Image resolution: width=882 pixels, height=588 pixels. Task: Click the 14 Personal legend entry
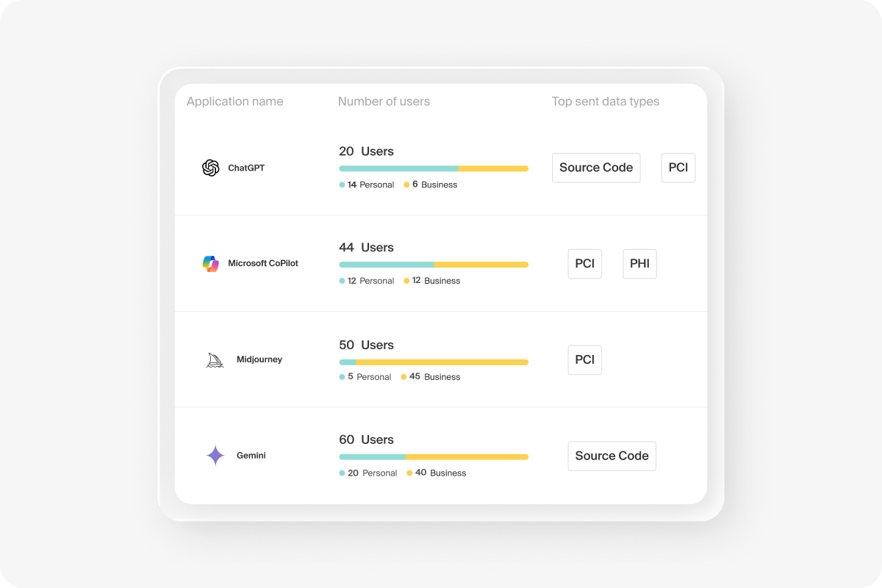pos(367,184)
